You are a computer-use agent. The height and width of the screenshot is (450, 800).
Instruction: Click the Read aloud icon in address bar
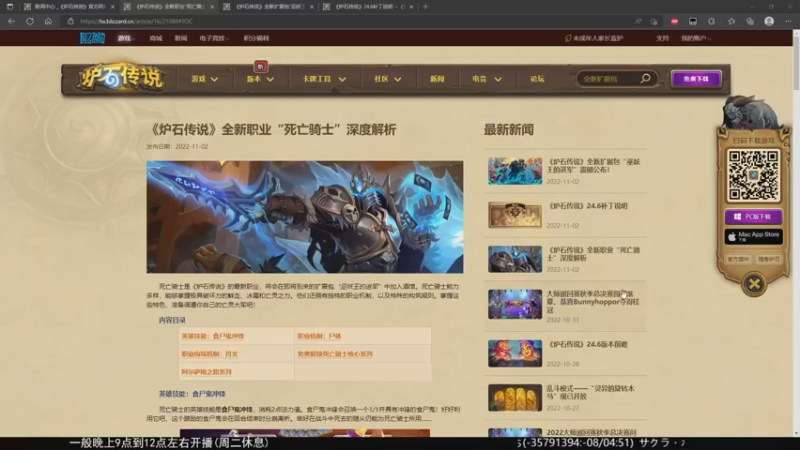638,21
